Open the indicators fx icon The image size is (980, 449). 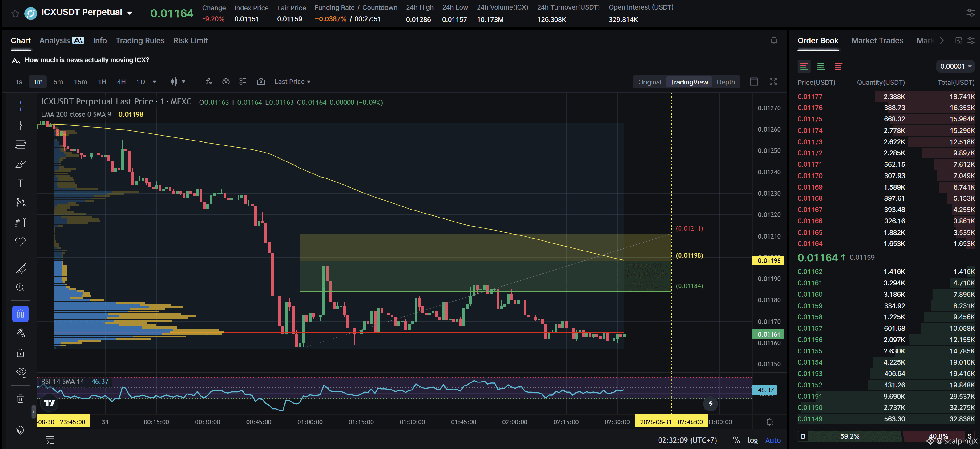(x=208, y=81)
